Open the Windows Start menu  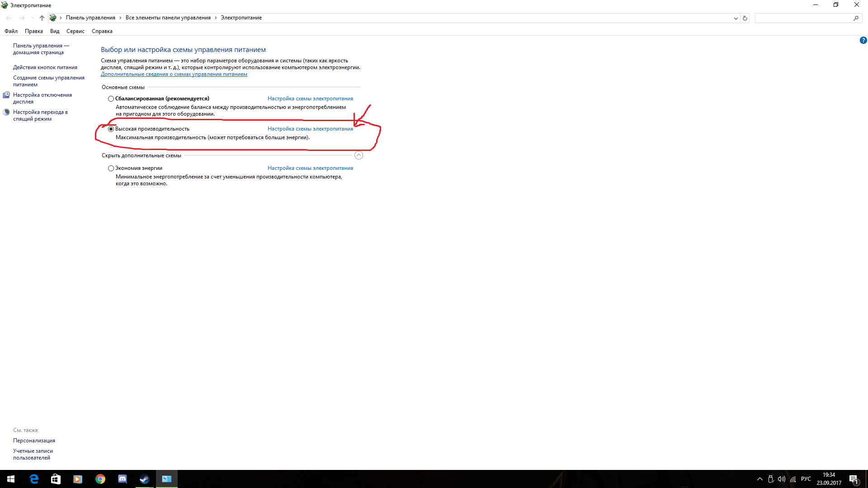click(11, 479)
